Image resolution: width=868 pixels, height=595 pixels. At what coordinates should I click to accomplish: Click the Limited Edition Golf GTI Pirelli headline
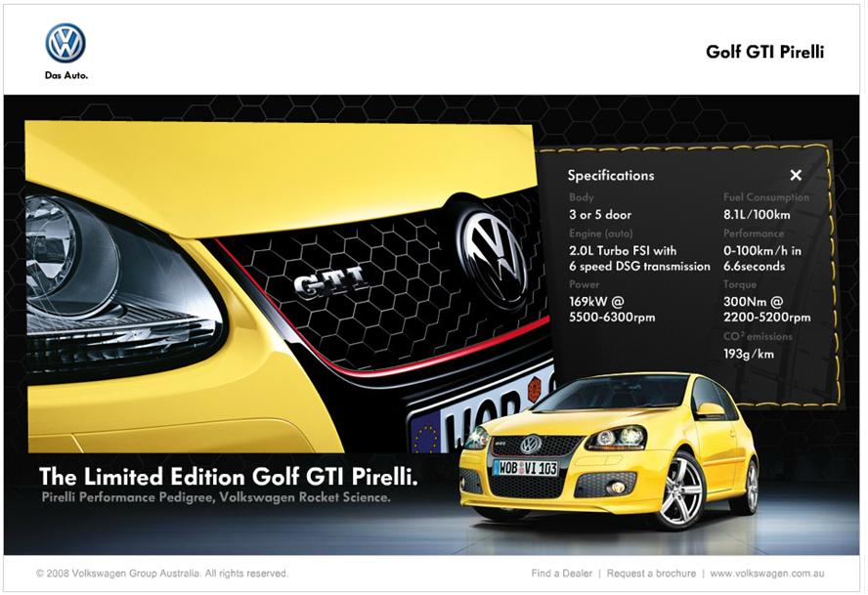tap(229, 477)
